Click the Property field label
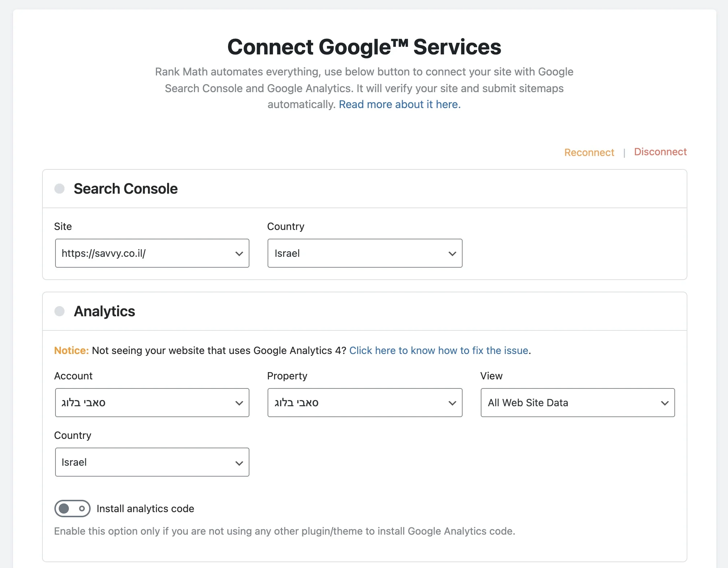Screen dimensions: 728x568 [287, 376]
